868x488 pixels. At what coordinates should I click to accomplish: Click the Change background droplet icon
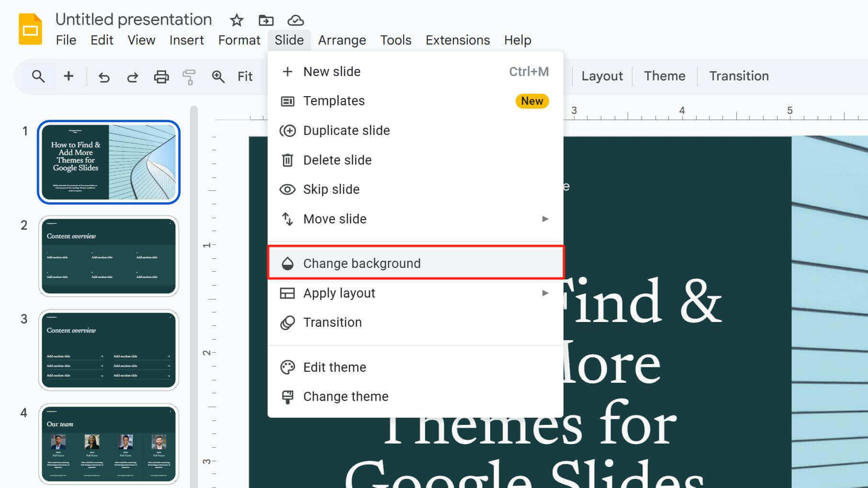click(x=287, y=263)
